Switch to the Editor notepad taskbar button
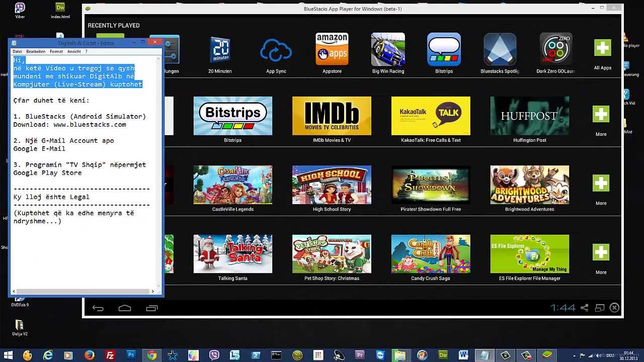644x362 pixels. [x=485, y=355]
